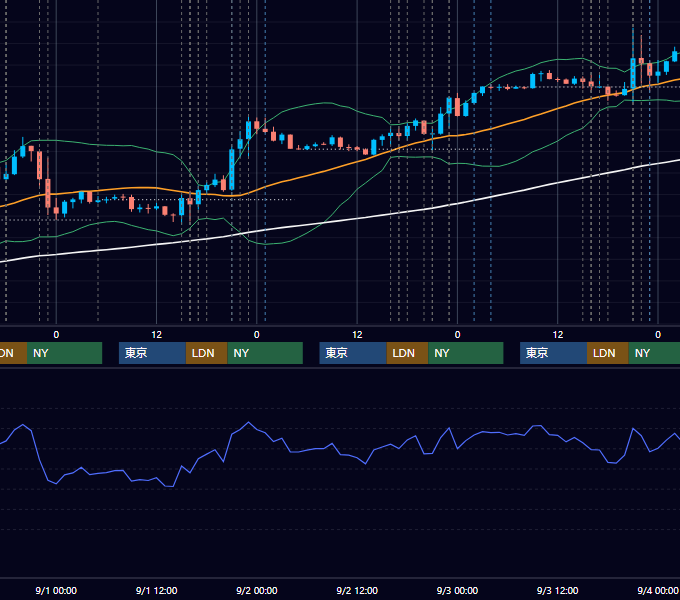Click the 9/1 00:00 date label
Viewport: 680px width, 600px height.
pyautogui.click(x=56, y=590)
